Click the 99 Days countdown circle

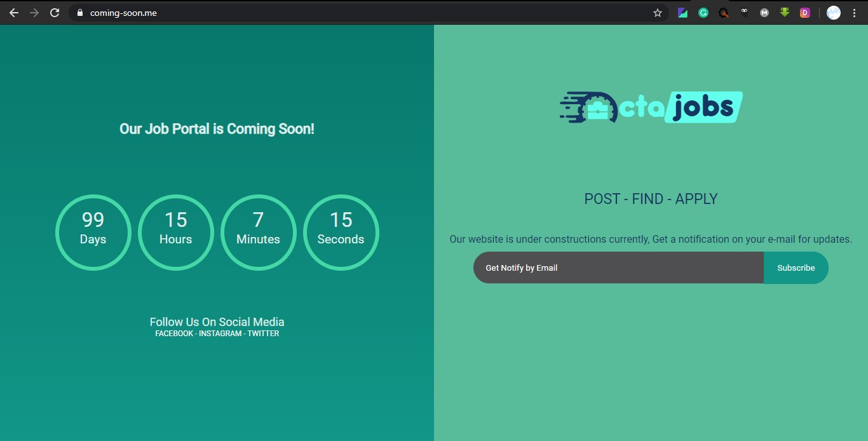93,233
